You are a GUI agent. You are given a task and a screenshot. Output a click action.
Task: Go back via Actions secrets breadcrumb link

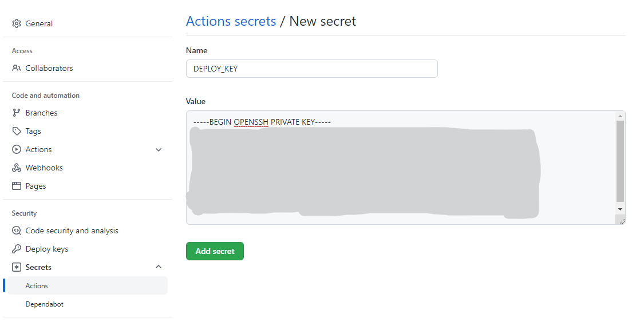[231, 21]
